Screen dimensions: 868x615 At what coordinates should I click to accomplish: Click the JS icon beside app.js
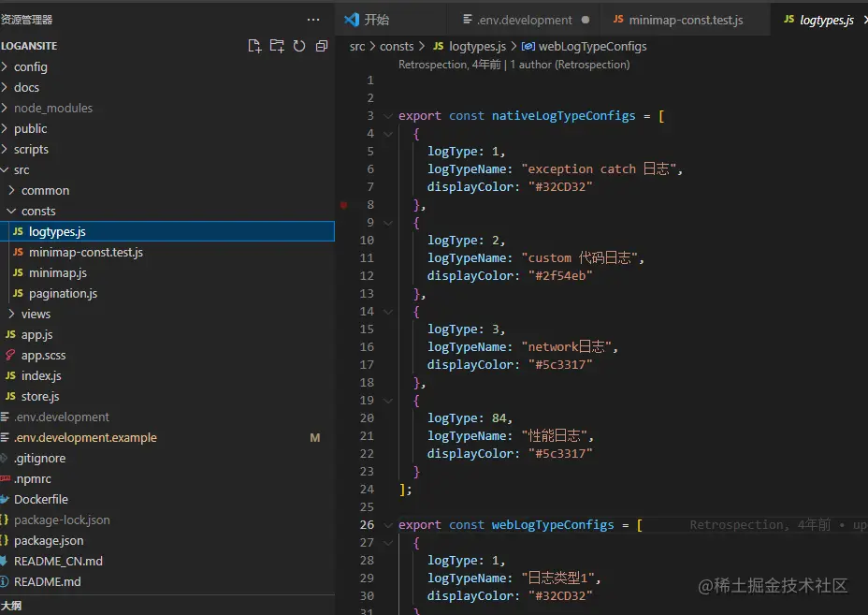10,334
